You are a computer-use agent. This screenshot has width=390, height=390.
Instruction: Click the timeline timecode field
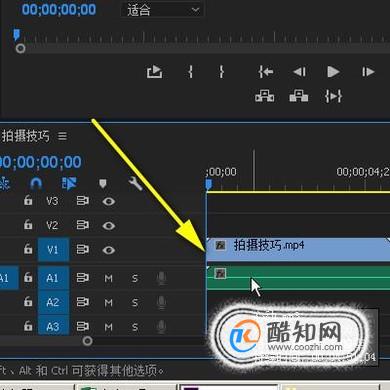(x=41, y=162)
